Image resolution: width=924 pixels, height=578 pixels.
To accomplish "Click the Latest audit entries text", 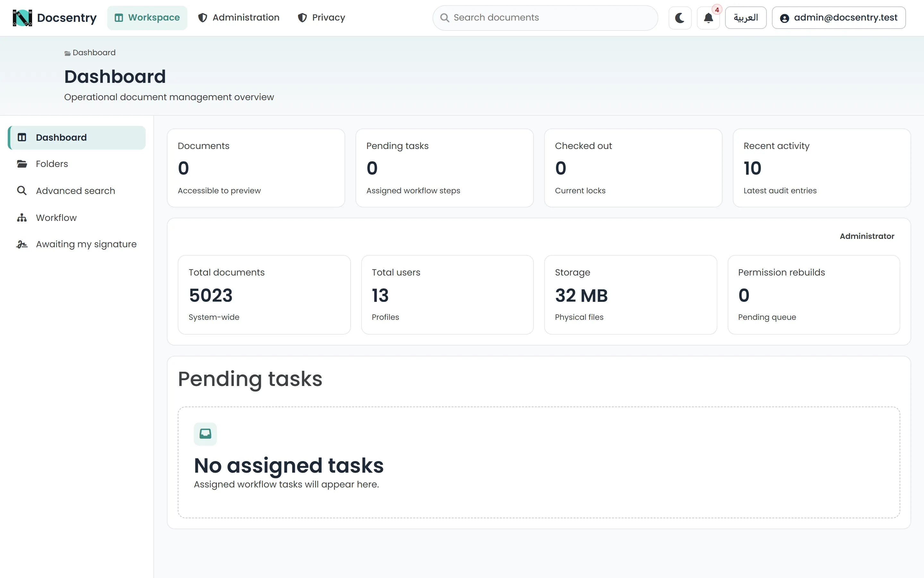I will click(x=780, y=190).
